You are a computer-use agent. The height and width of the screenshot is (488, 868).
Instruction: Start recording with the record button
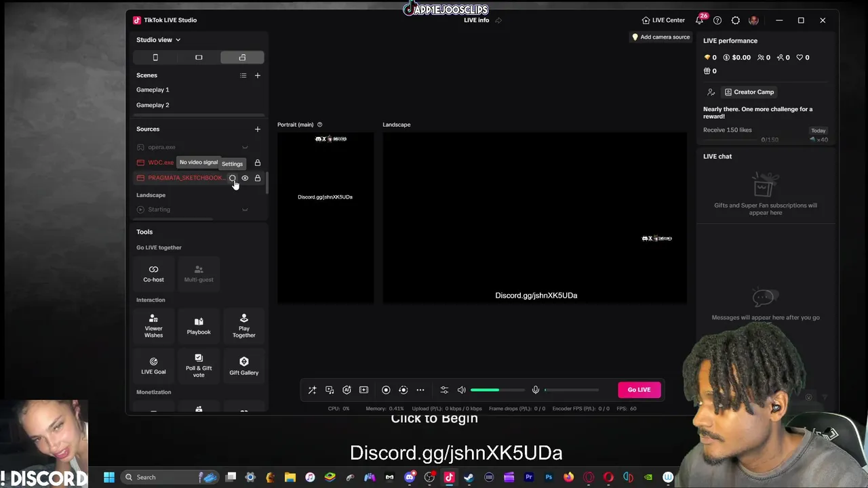coord(386,390)
